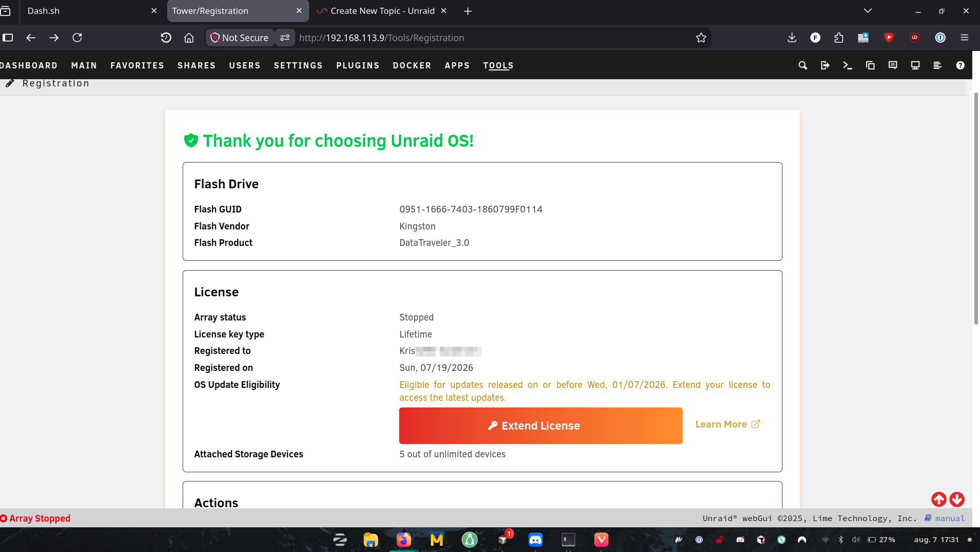The image size is (980, 552).
Task: Click the 1Password extension icon
Action: (940, 38)
